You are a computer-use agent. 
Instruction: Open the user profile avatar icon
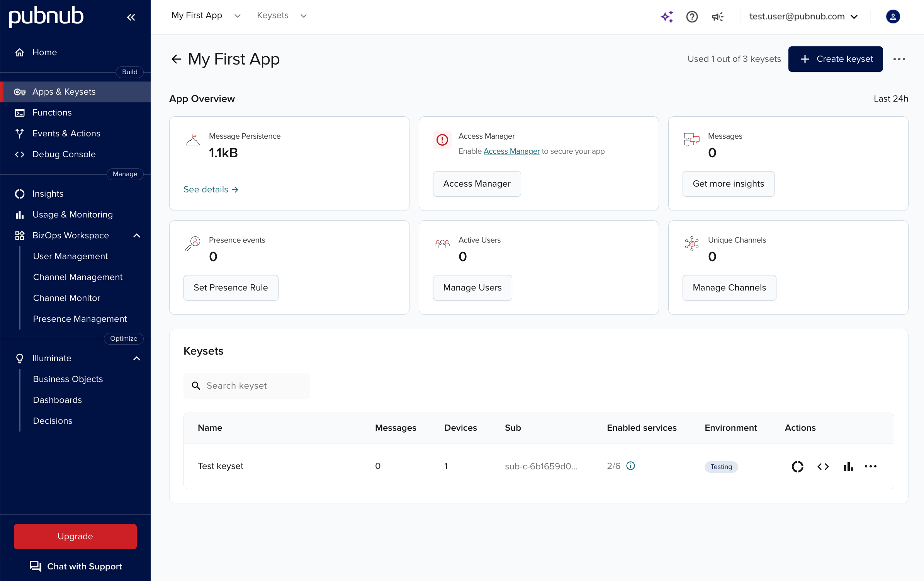tap(893, 17)
